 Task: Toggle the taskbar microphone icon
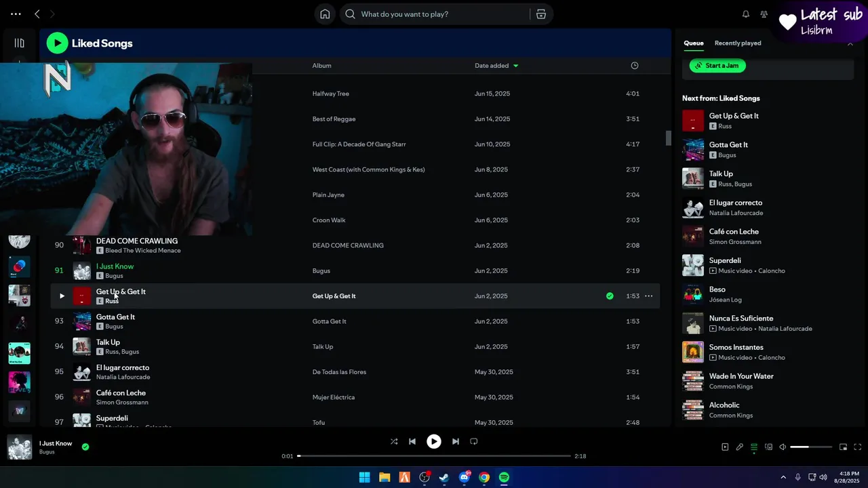pos(797,477)
